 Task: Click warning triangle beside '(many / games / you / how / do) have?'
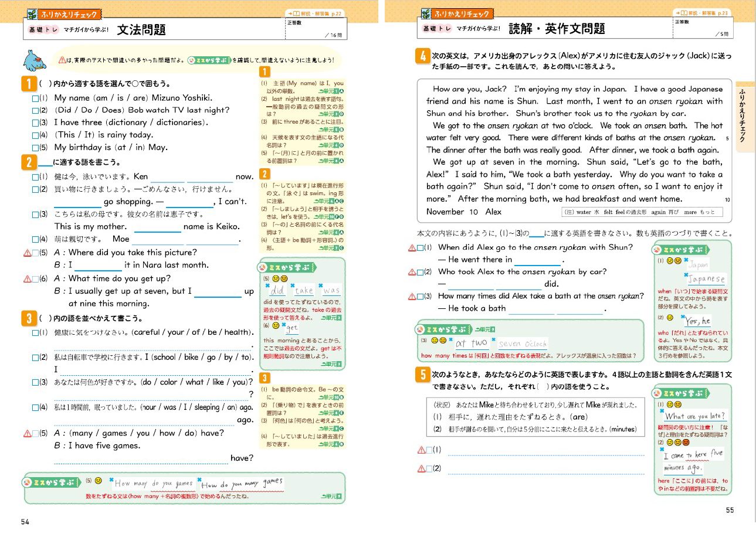[26, 433]
